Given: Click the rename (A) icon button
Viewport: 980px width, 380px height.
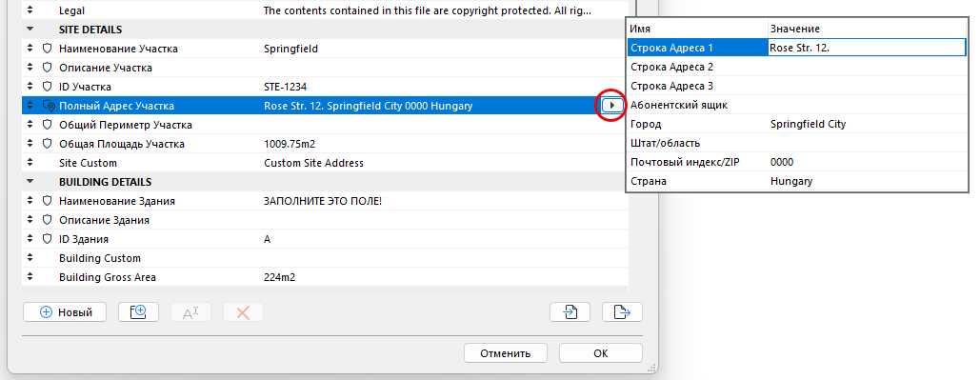Looking at the screenshot, I should [x=190, y=311].
